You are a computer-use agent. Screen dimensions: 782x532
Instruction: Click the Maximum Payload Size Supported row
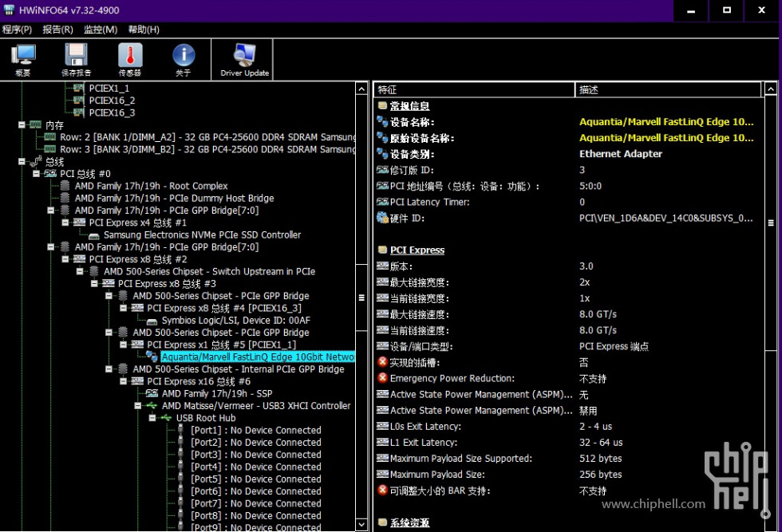click(568, 458)
